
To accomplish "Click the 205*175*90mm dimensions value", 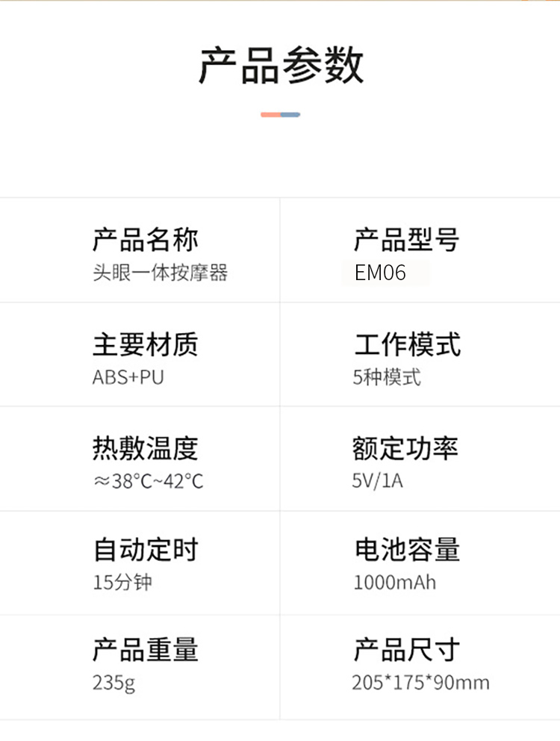I will coord(421,682).
